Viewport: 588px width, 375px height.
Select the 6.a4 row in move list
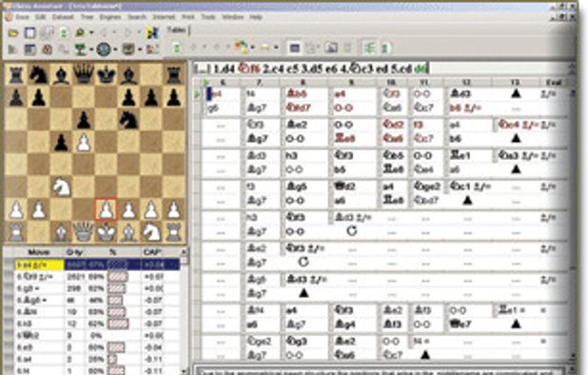(x=97, y=359)
